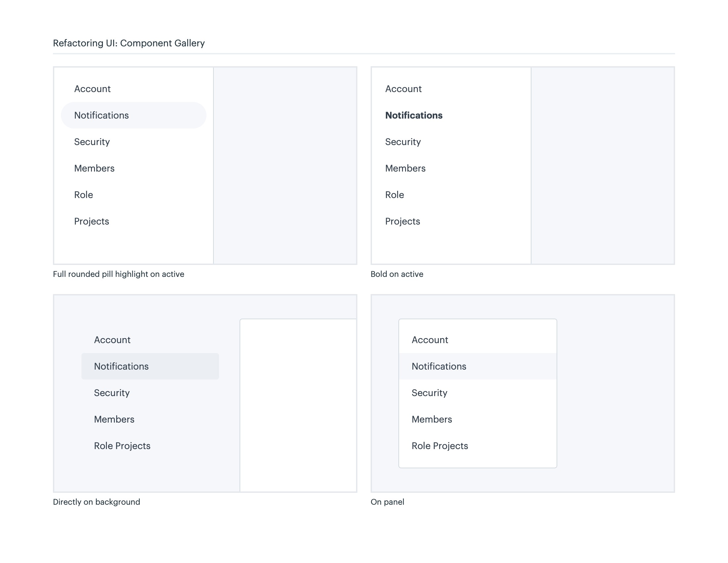Choose Members in the bold-on-active sidebar
Screen dimensions: 728x563
pos(405,168)
